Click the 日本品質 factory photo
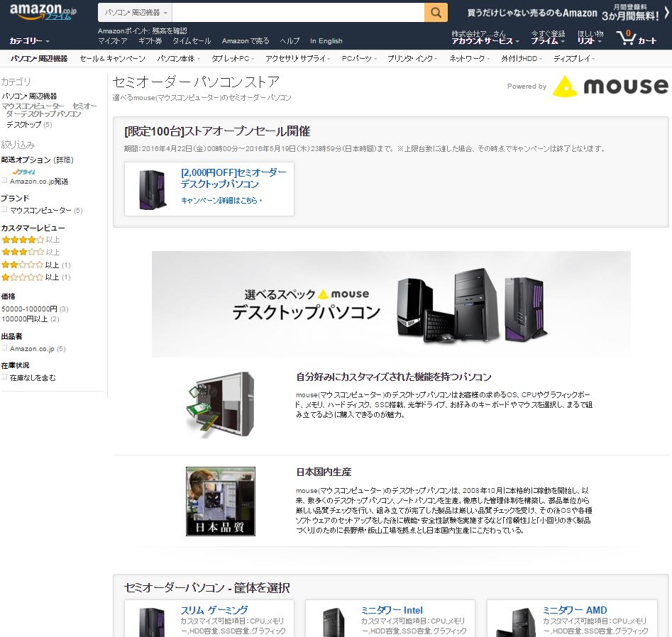Screen dimensions: 672x637 click(220, 502)
